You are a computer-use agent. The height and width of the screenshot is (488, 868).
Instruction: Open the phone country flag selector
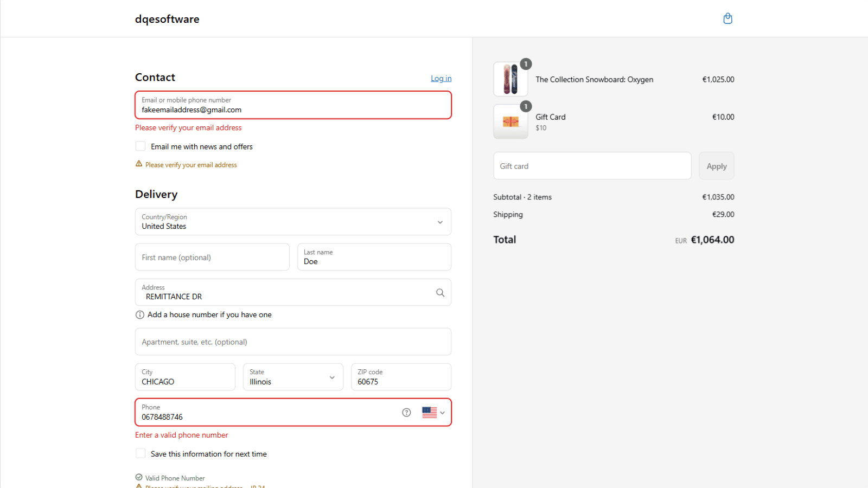tap(433, 413)
